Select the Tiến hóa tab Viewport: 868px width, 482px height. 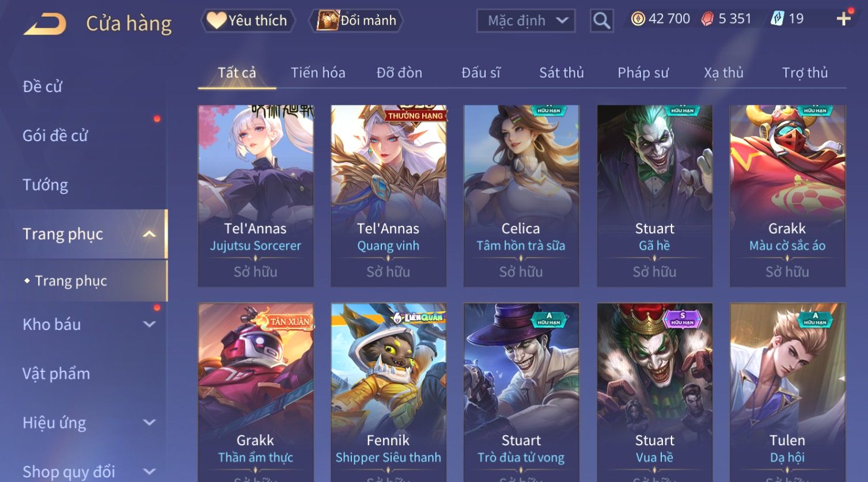318,73
